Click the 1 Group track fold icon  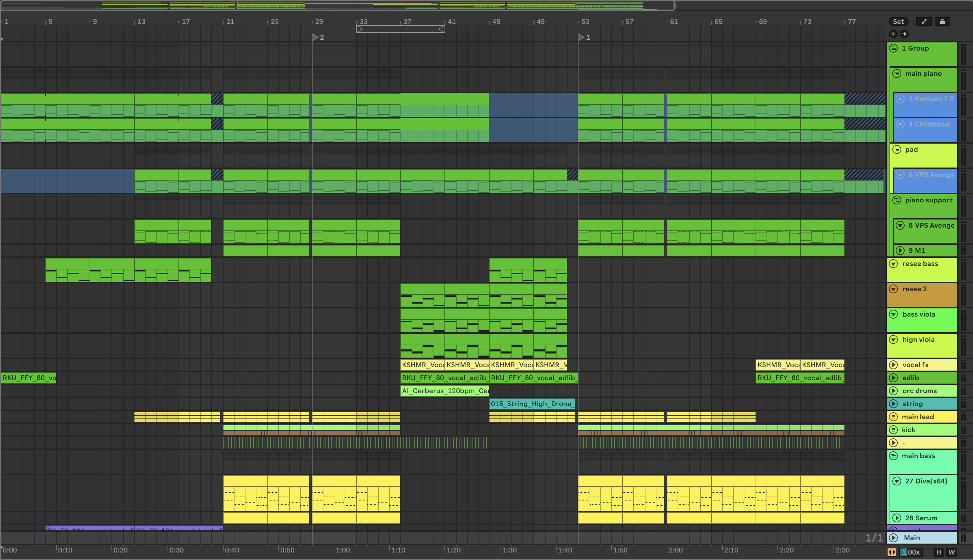point(894,49)
